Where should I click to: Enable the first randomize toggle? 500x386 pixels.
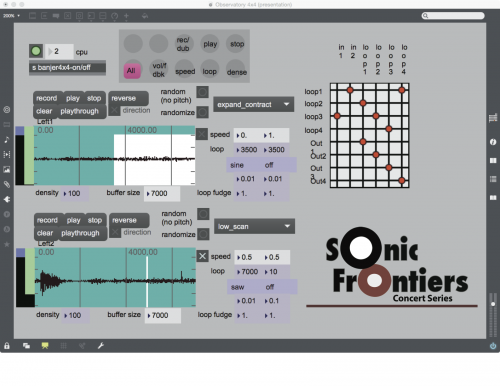(202, 112)
